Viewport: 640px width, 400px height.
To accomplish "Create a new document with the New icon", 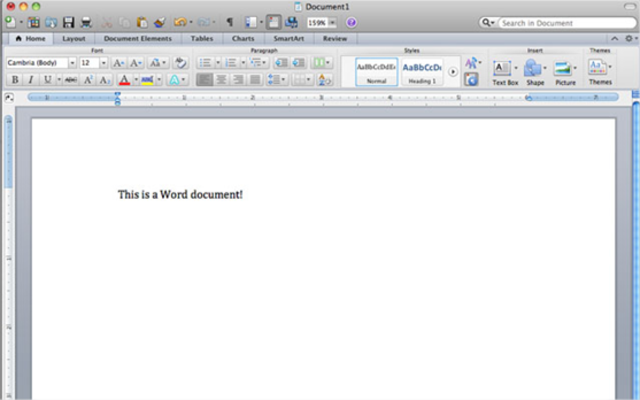I will (10, 22).
